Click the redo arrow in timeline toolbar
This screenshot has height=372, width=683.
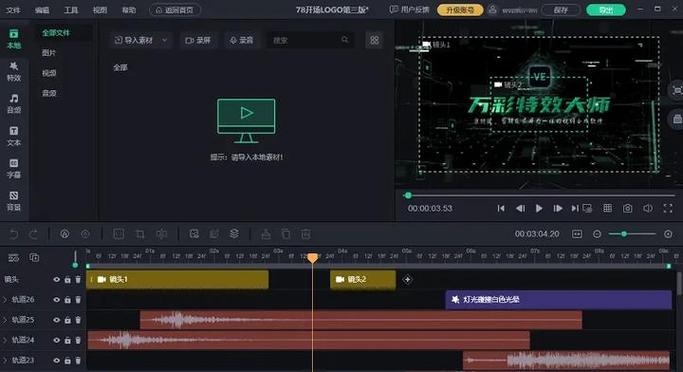pos(34,234)
